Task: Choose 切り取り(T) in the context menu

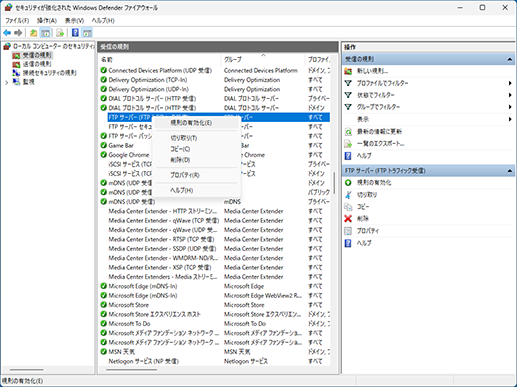Action: [196, 138]
